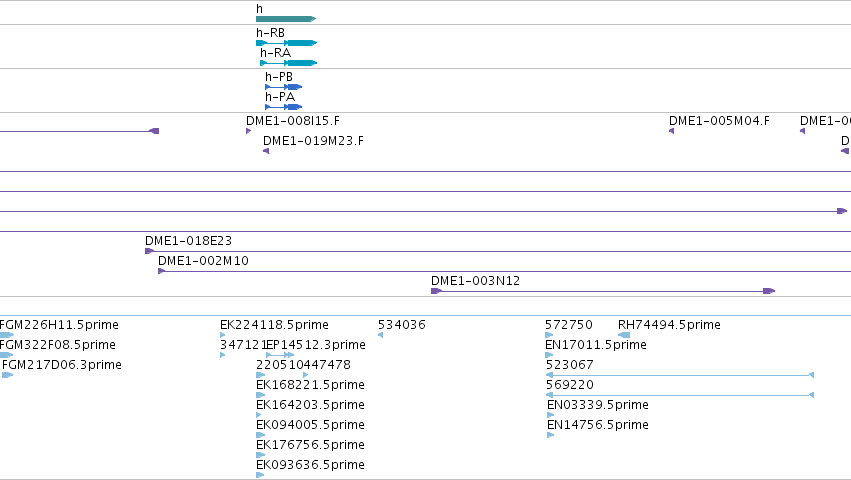
Task: Click the 534036 feature arrow
Action: coord(380,335)
